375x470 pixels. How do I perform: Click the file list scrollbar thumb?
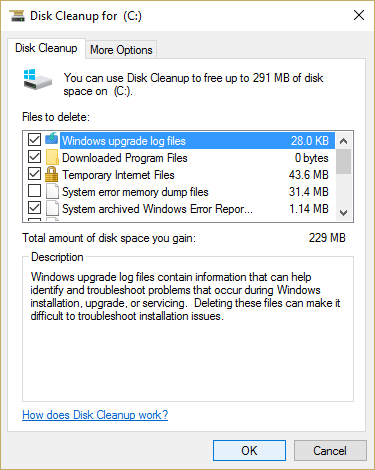[343, 162]
